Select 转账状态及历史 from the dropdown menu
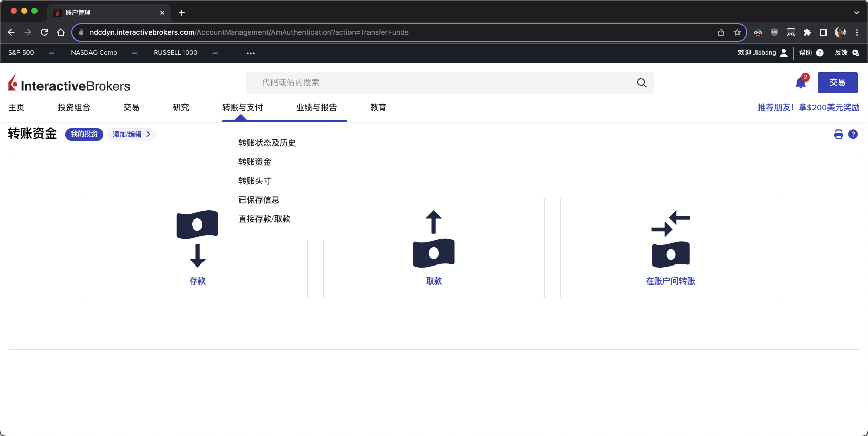The image size is (868, 436). [x=267, y=143]
